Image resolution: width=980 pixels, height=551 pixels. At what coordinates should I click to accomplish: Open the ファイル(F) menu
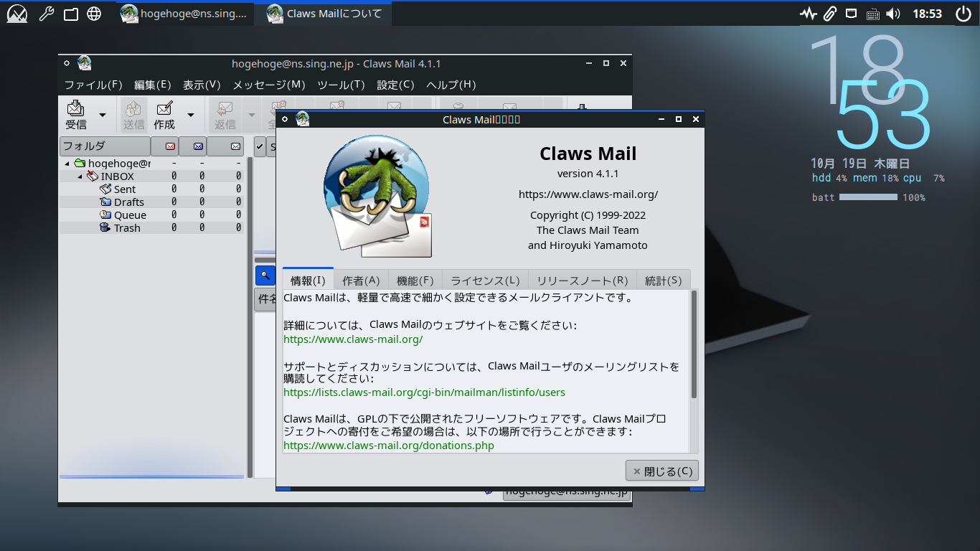(x=93, y=85)
